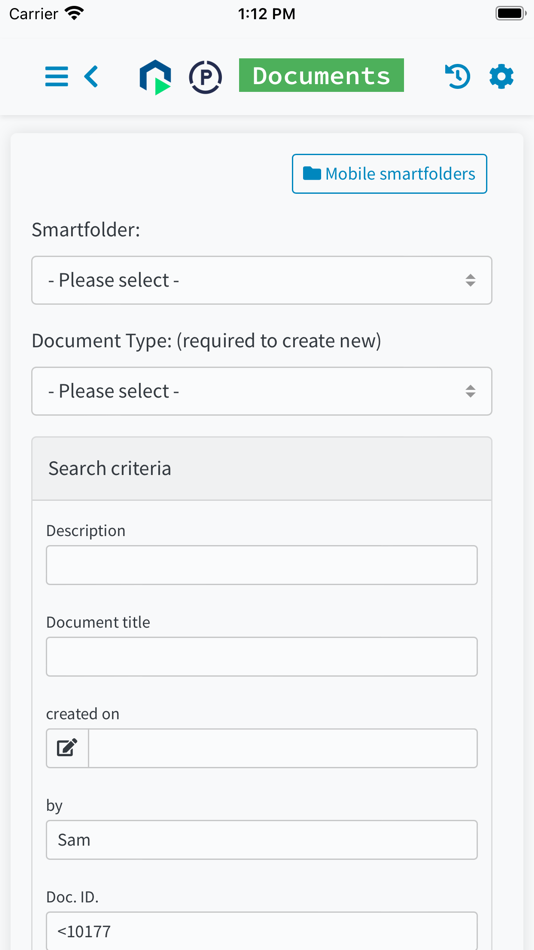Click the Doc. ID. label
The width and height of the screenshot is (534, 950).
click(72, 897)
